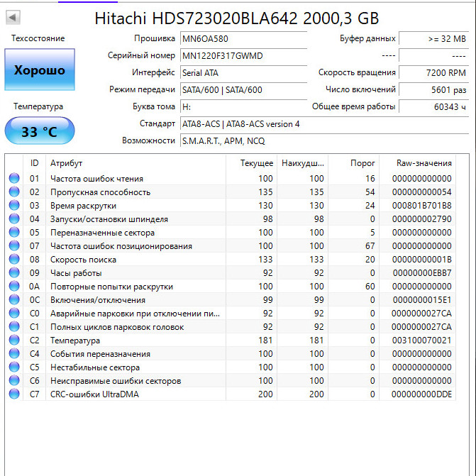Select the buffer size field >= 32 MB

(x=434, y=39)
